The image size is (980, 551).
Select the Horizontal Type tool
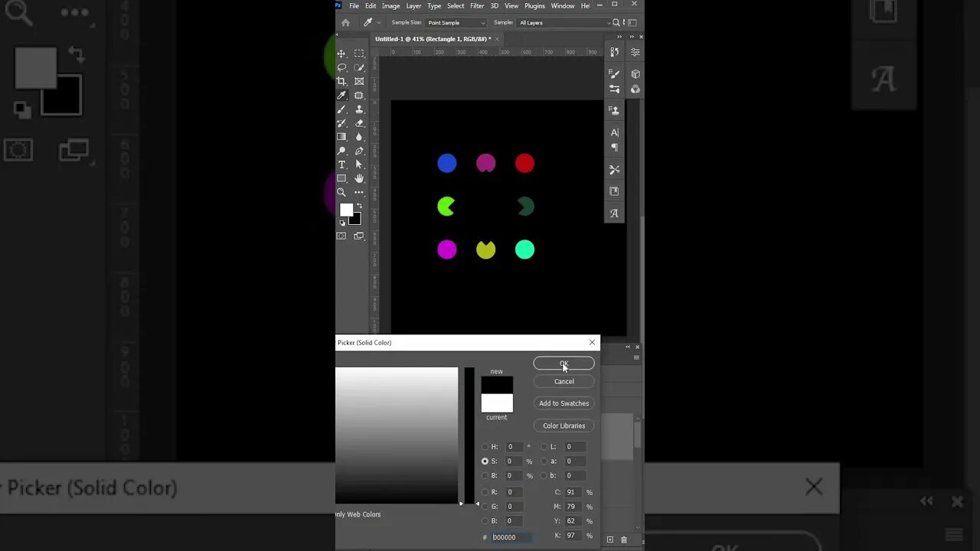coord(341,165)
